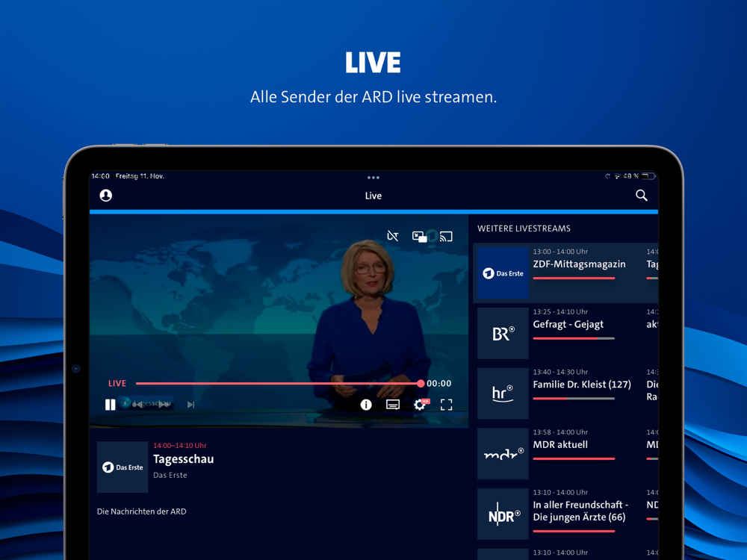
Task: Click the battery indicator in the status bar
Action: (648, 176)
